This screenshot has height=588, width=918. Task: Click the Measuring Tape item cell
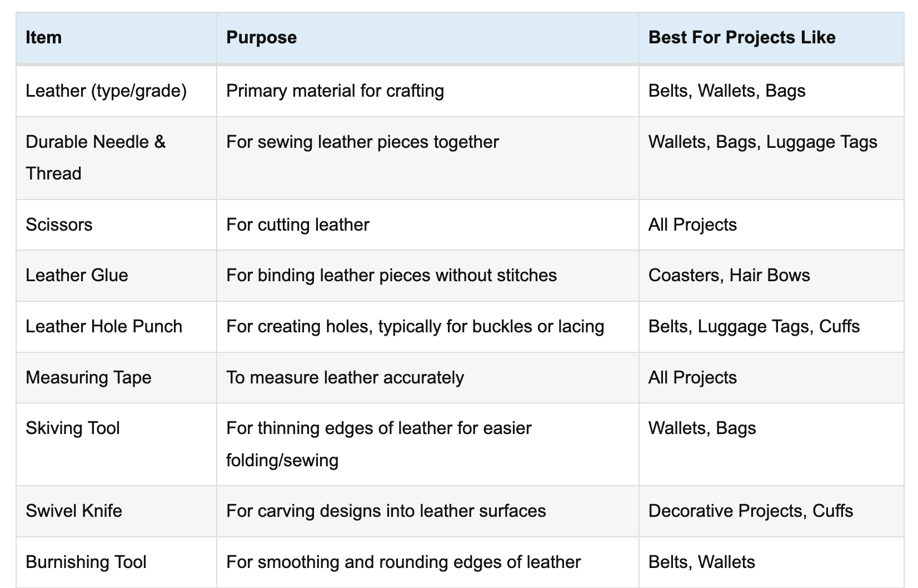pos(116,377)
